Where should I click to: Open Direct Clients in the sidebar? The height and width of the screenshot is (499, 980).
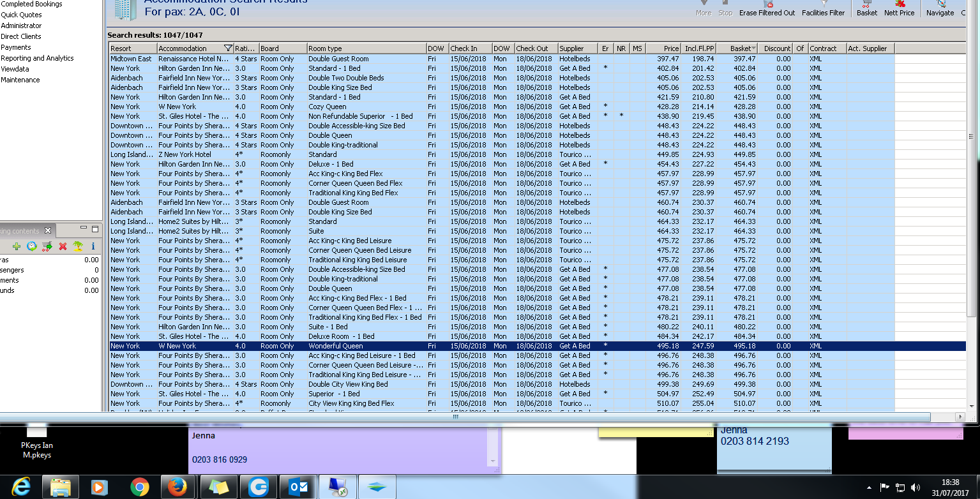pos(20,36)
